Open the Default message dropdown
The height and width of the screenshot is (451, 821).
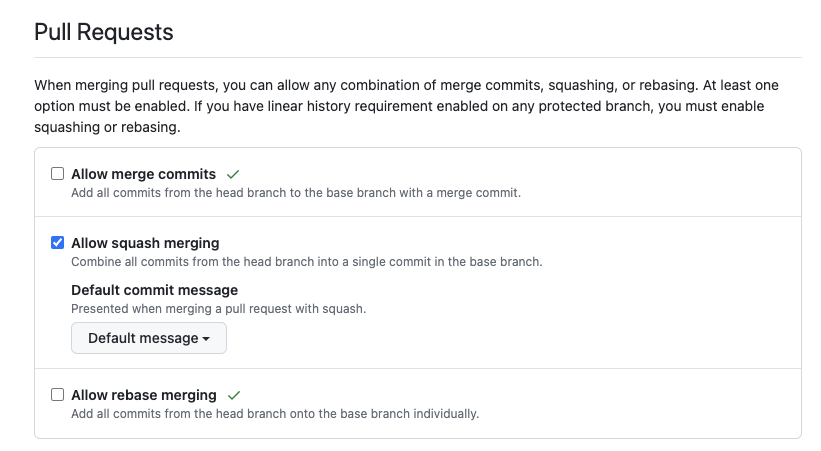point(149,338)
